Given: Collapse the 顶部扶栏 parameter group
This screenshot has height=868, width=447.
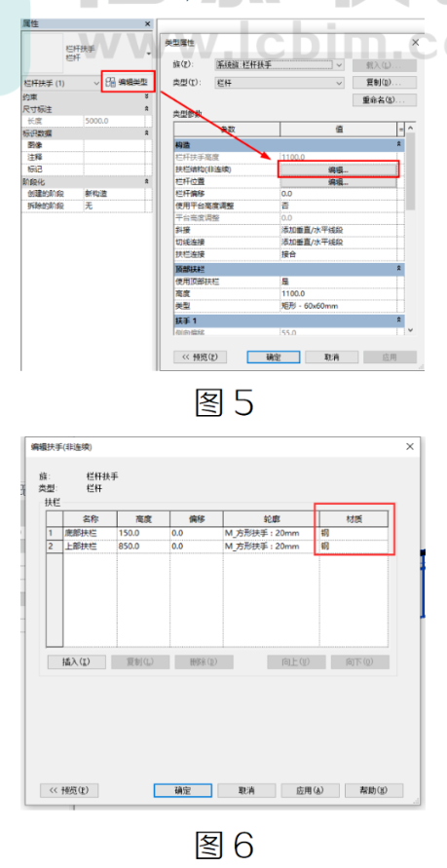Looking at the screenshot, I should tap(399, 269).
